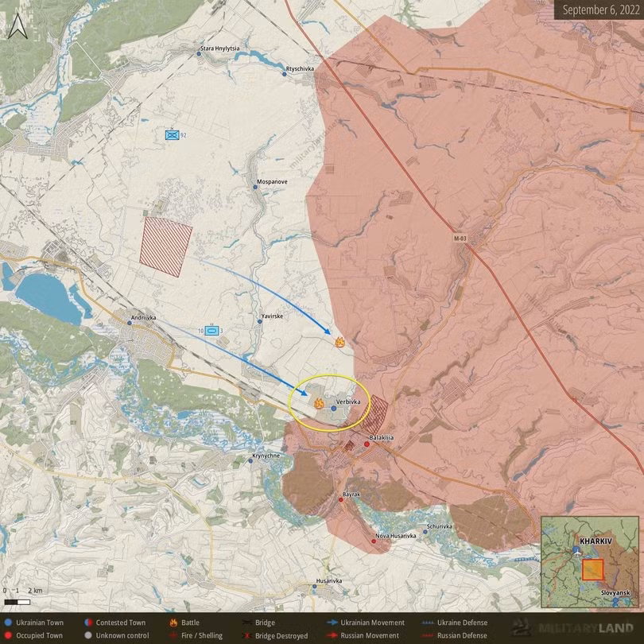Click the airplane icon in the Kharkiv inset

tap(577, 551)
